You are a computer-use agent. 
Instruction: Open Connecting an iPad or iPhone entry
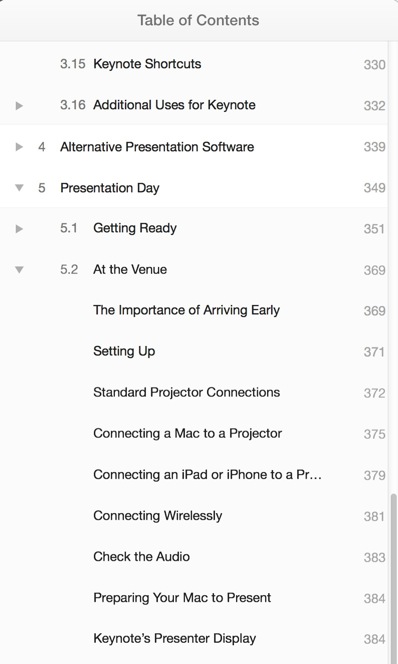point(207,474)
